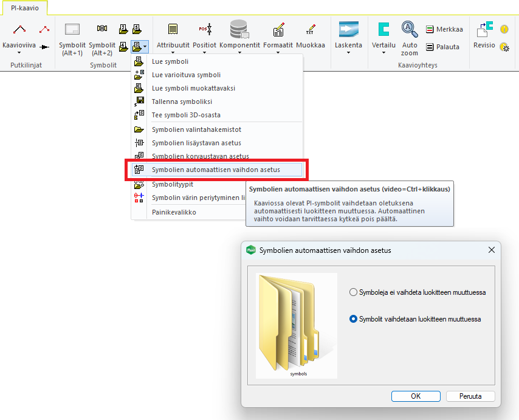The image size is (519, 420).
Task: Expand the Attribuutit dropdown arrow
Action: point(173,53)
